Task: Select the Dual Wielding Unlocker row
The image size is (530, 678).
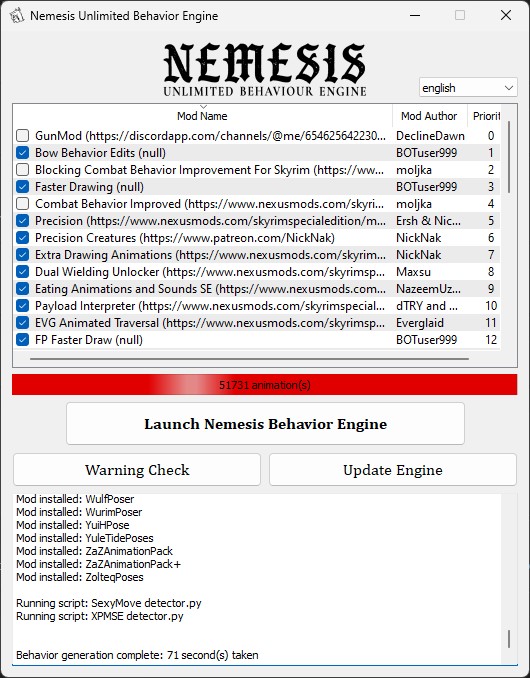Action: 256,272
